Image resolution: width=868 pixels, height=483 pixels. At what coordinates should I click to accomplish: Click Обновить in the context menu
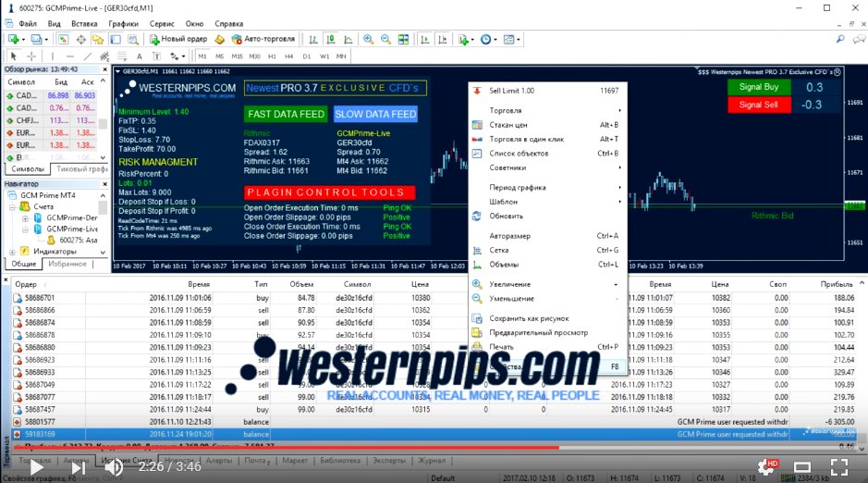click(x=548, y=216)
